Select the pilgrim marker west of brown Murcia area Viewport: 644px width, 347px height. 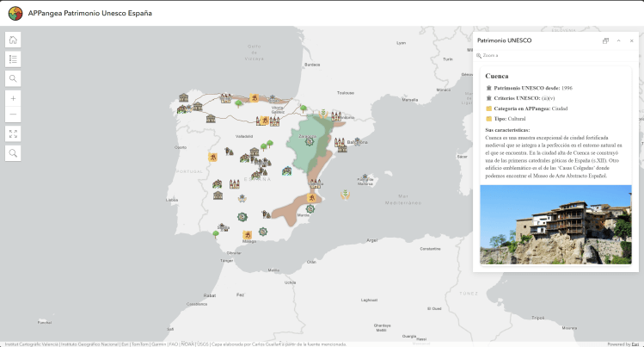pos(267,214)
